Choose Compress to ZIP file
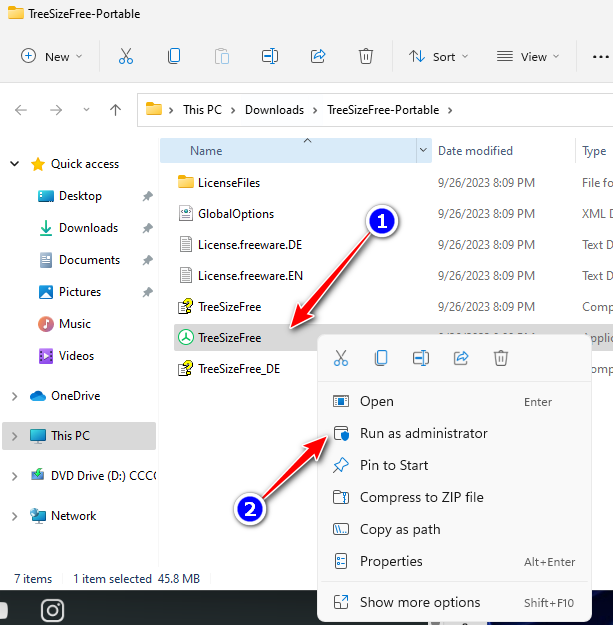The image size is (613, 625). (454, 497)
